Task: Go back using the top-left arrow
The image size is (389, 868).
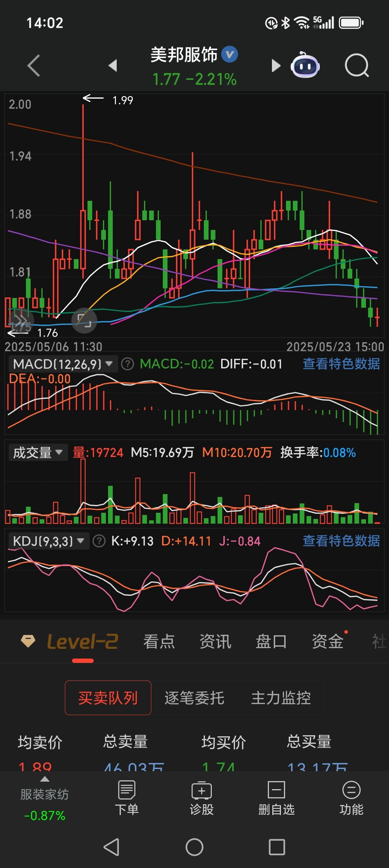Action: tap(34, 65)
